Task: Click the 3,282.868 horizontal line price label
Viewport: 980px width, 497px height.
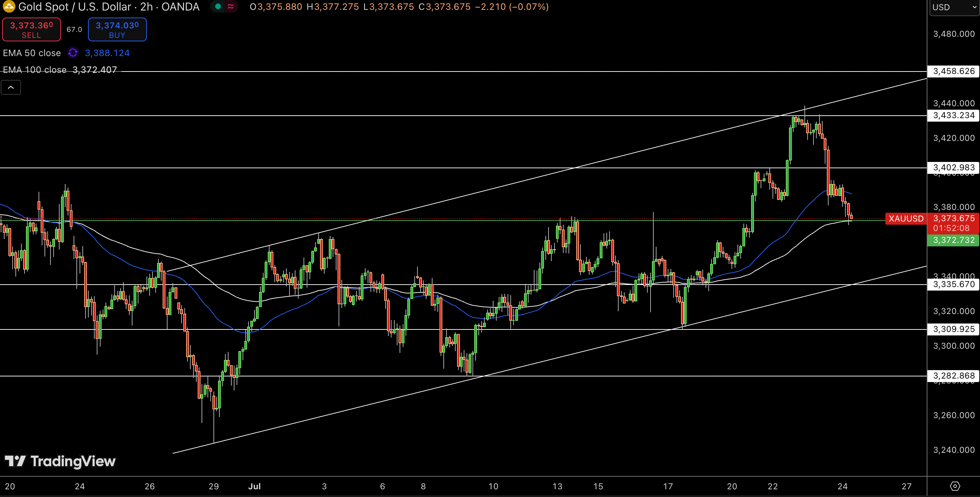Action: point(953,376)
